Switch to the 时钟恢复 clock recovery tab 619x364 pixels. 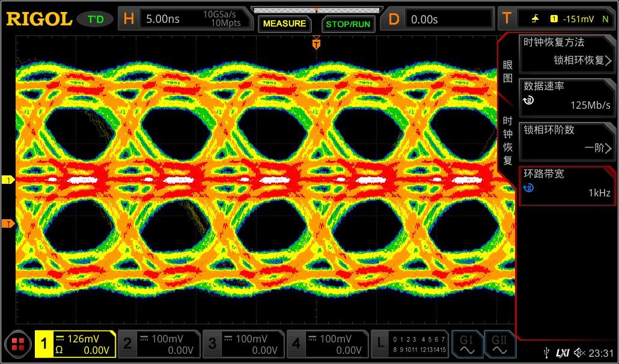coord(508,141)
